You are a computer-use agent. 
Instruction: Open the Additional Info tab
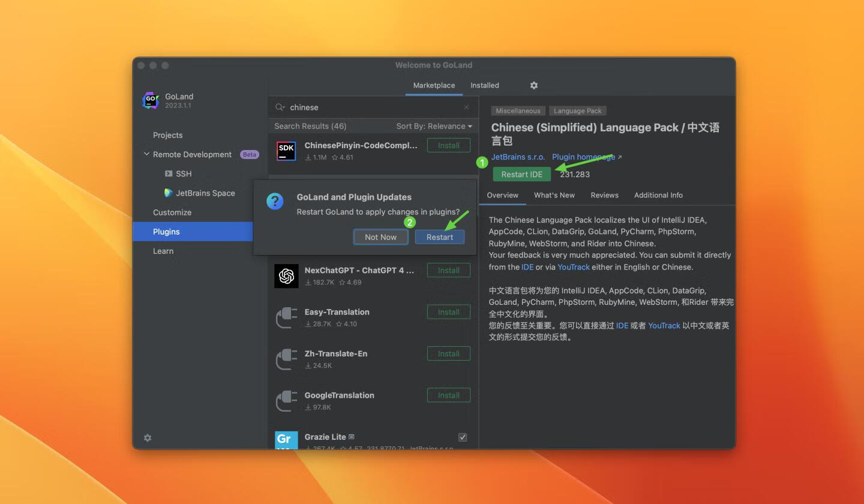pyautogui.click(x=658, y=195)
